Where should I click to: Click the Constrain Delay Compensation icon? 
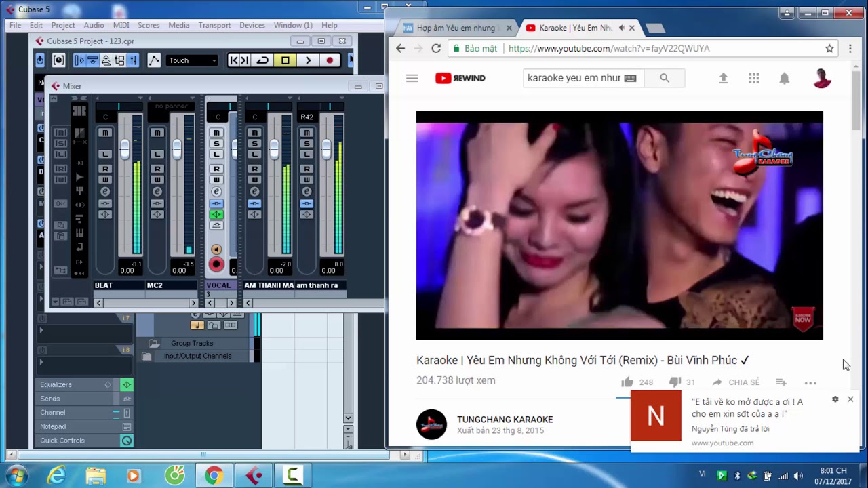pos(59,60)
